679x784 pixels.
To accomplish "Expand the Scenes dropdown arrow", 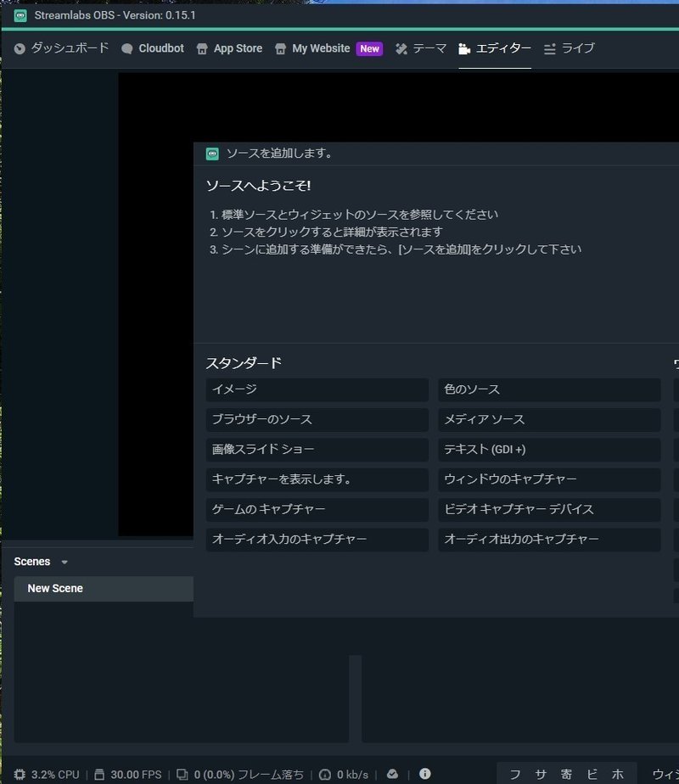I will tap(65, 562).
